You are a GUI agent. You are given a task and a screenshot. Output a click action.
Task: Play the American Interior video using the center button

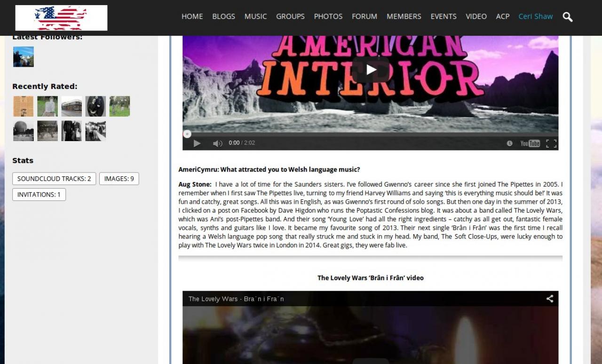point(371,70)
